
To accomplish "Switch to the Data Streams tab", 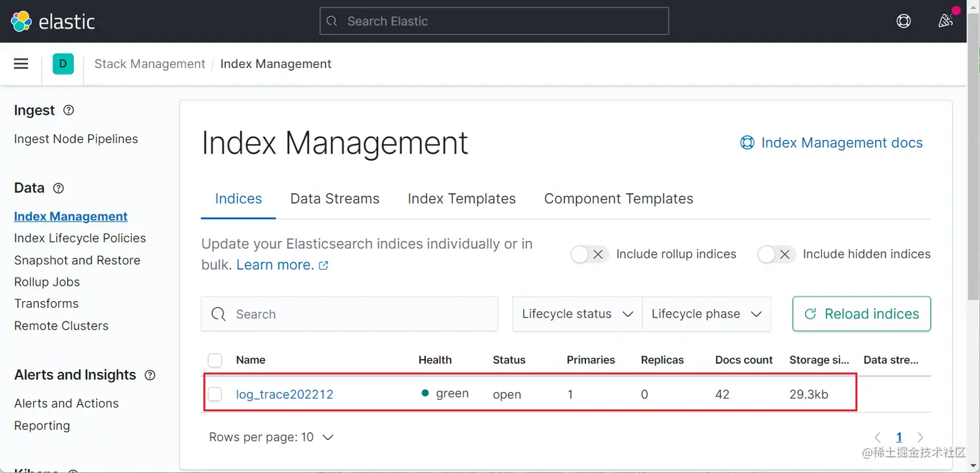I will [x=334, y=199].
